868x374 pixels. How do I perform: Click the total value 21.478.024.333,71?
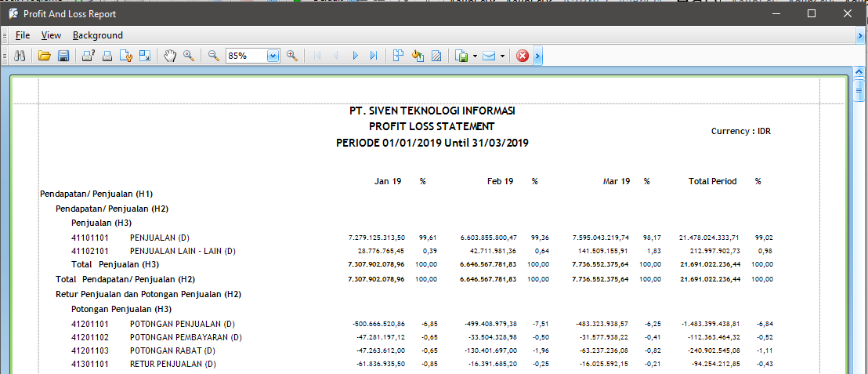tap(708, 238)
